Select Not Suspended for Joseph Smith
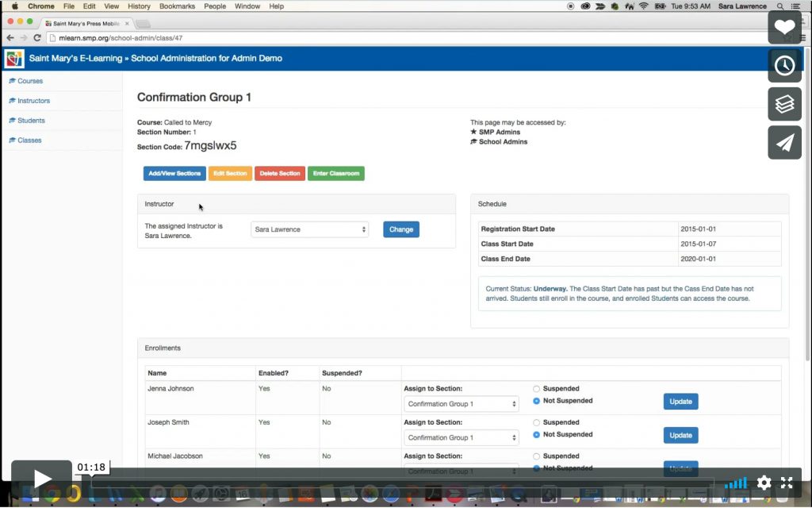The image size is (812, 508). pos(537,434)
